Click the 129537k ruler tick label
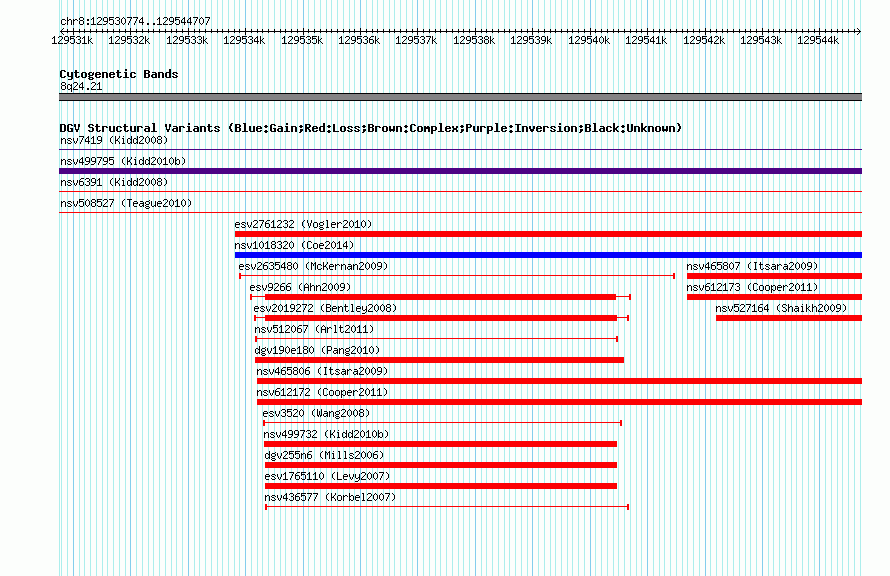The height and width of the screenshot is (576, 890). coord(416,40)
